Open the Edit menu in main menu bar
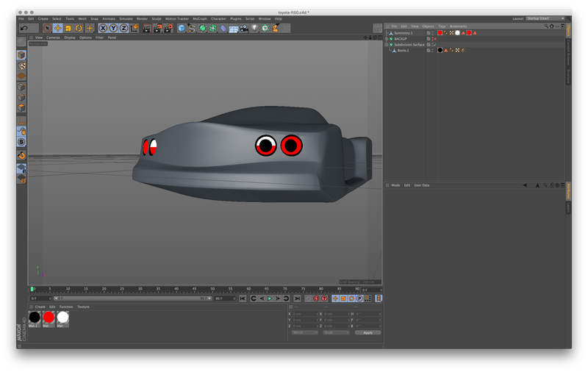 (31, 19)
